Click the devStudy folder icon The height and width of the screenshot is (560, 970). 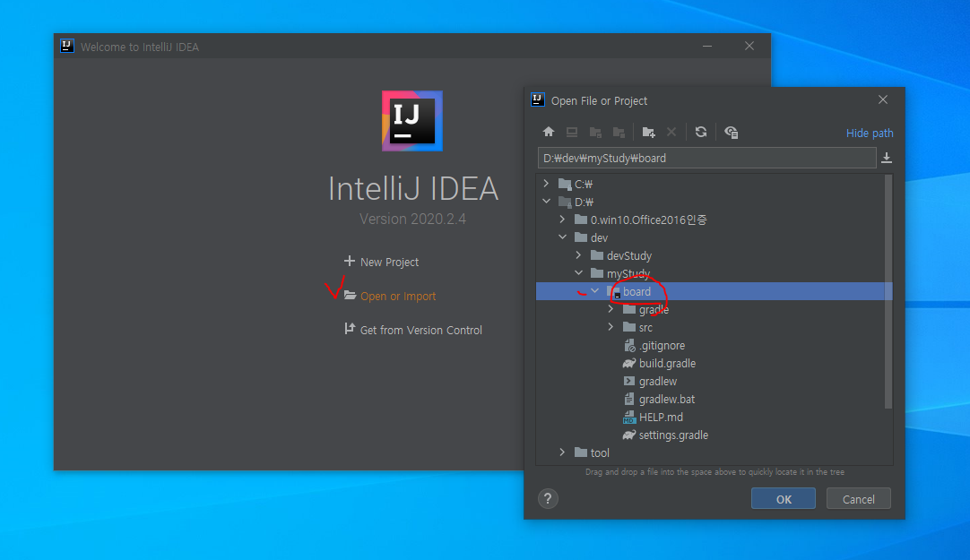pyautogui.click(x=596, y=255)
